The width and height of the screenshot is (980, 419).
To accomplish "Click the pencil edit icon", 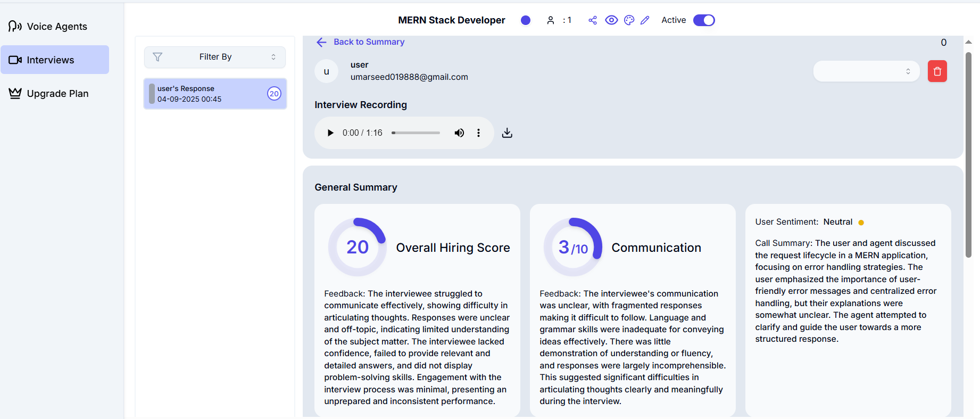I will pos(645,20).
